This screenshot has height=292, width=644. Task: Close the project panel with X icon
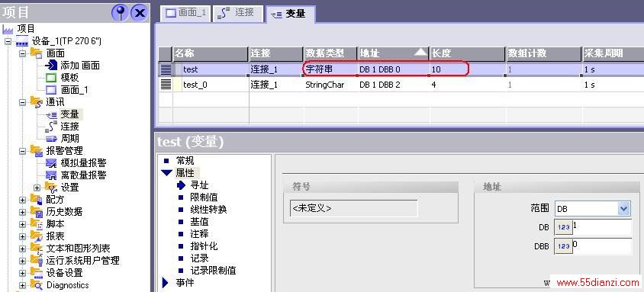tap(140, 13)
